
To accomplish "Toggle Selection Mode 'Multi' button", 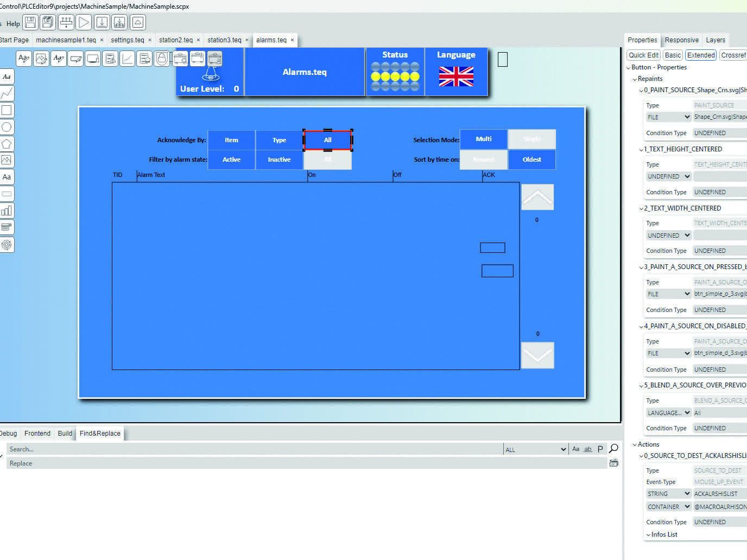I will pos(484,139).
